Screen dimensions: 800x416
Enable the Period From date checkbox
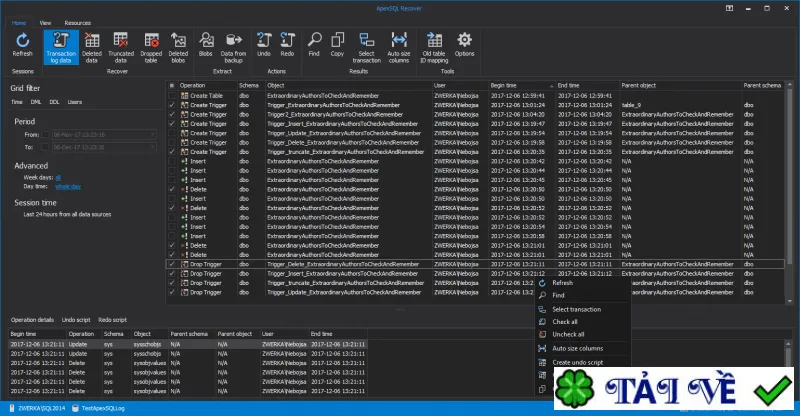tap(45, 135)
